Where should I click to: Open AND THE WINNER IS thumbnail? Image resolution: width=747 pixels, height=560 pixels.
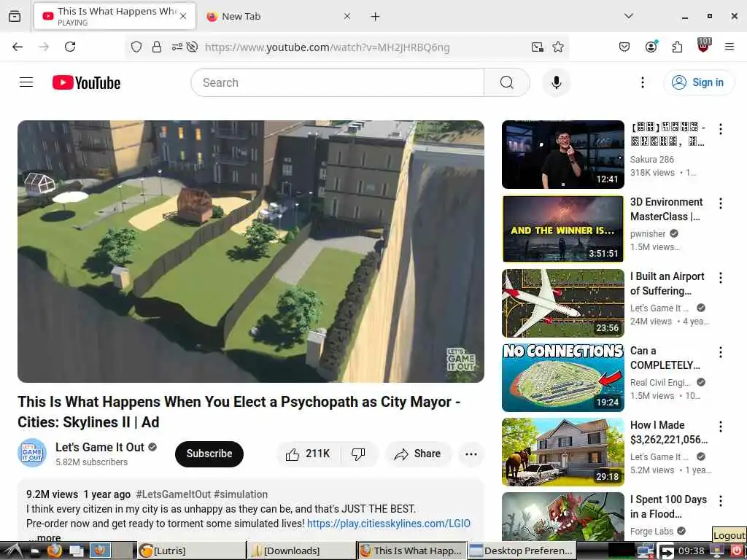point(562,228)
